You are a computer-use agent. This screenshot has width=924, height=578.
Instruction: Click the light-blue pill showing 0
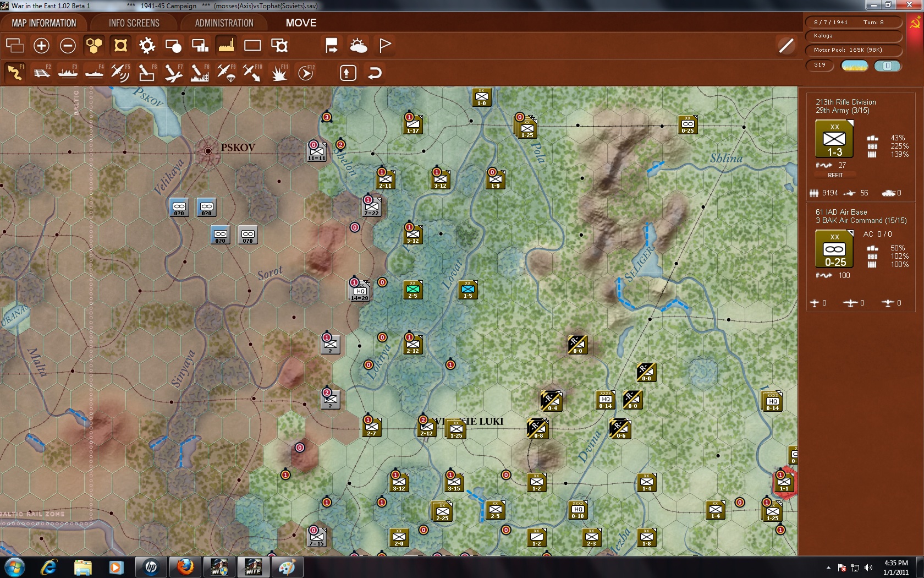[x=887, y=66]
